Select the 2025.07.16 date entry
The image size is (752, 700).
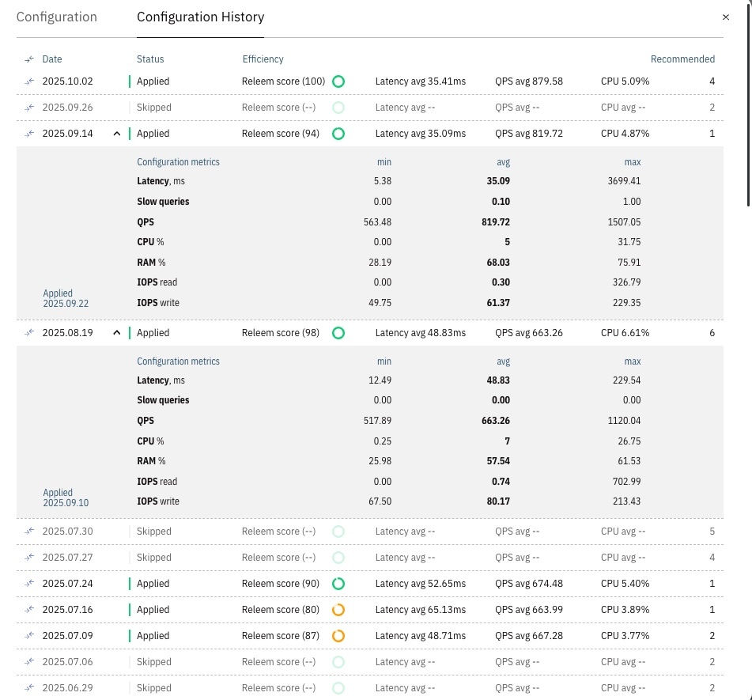(68, 609)
